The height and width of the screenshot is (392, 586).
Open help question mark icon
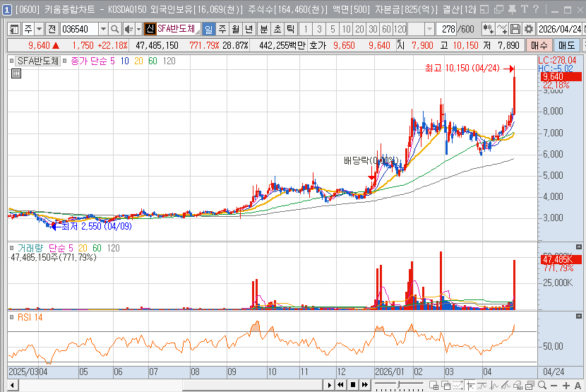tap(536, 9)
